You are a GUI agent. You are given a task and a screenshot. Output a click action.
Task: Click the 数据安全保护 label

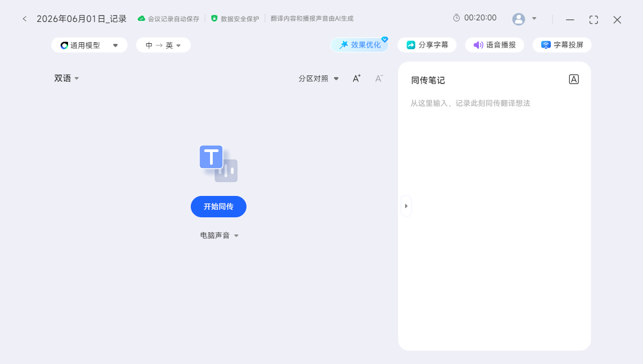(240, 19)
